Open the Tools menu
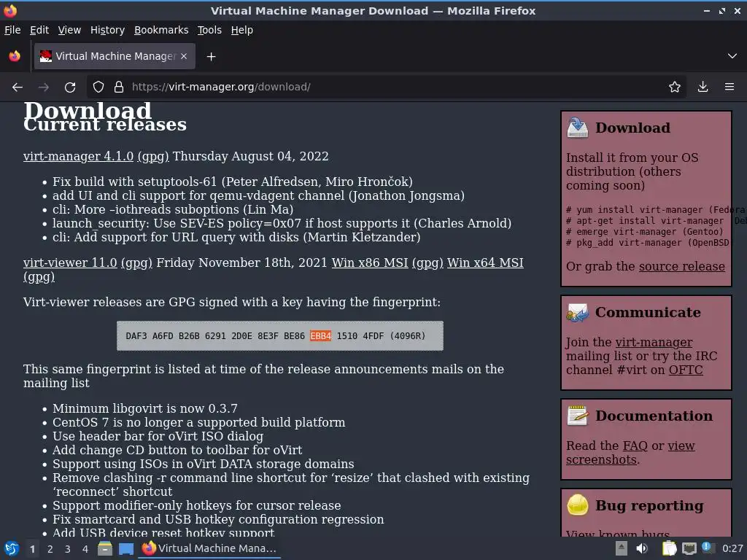This screenshot has height=560, width=747. (209, 30)
